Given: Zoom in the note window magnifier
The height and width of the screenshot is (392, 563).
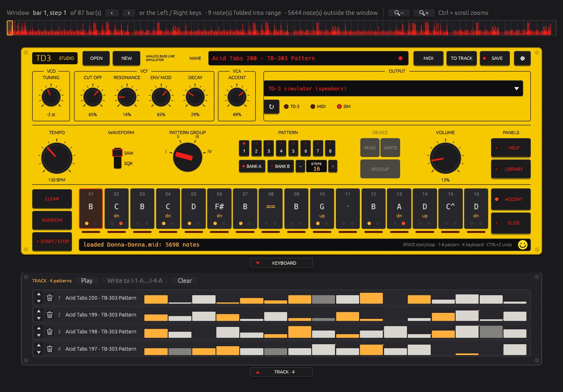Looking at the screenshot, I should click(x=424, y=13).
